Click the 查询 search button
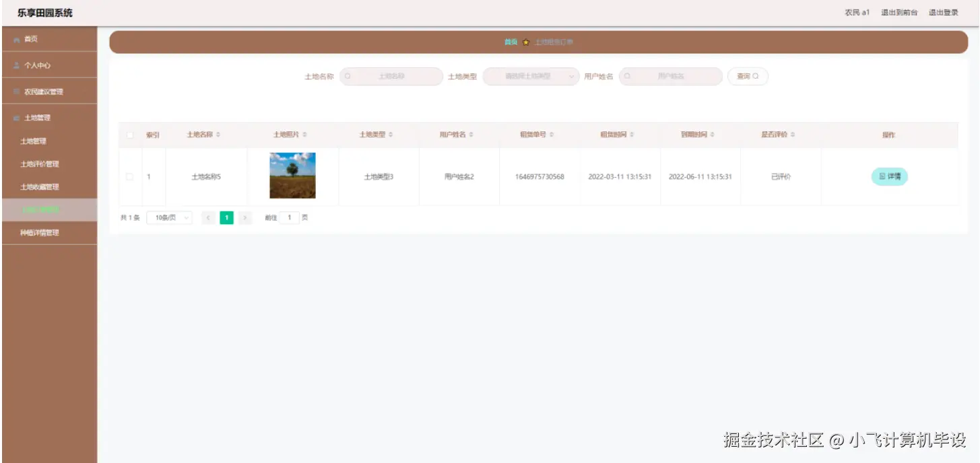The height and width of the screenshot is (463, 980). pyautogui.click(x=748, y=76)
